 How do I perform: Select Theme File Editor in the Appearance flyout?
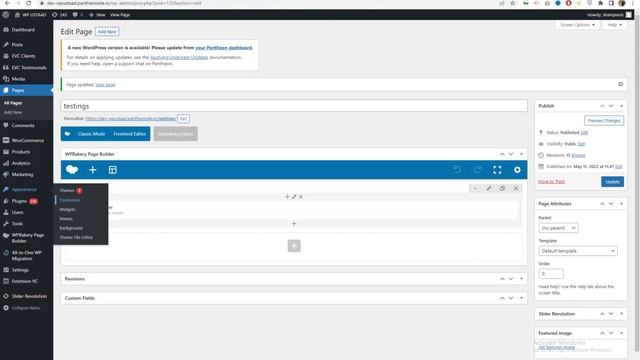76,237
